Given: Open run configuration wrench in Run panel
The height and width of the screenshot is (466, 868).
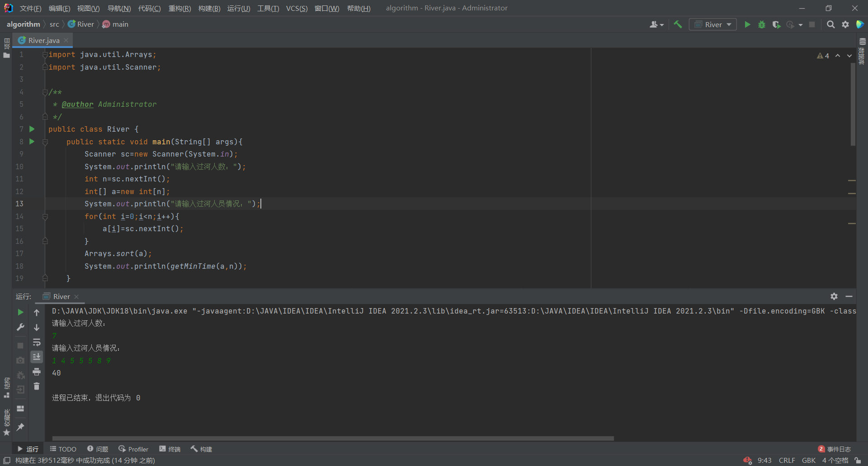Looking at the screenshot, I should tap(20, 327).
